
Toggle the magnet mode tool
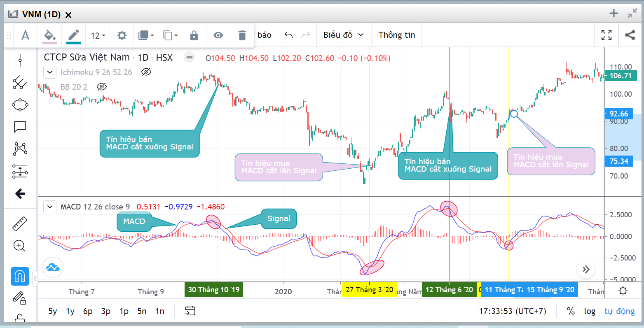coord(19,275)
